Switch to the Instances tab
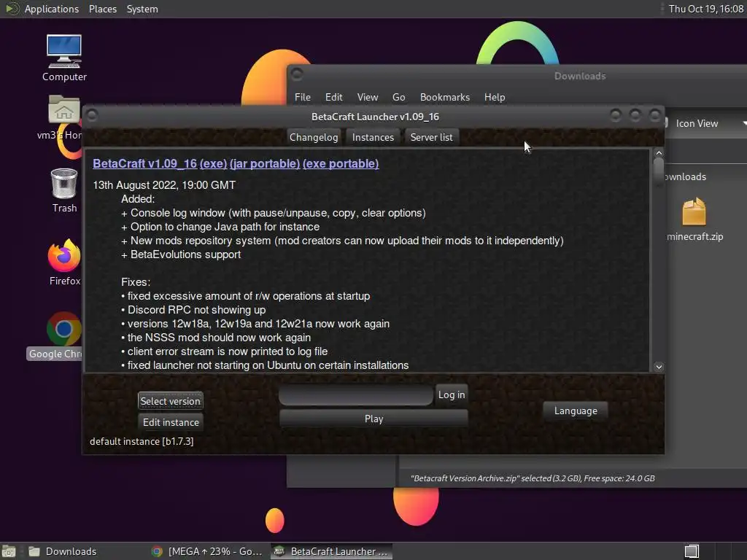747x560 pixels. click(x=373, y=137)
